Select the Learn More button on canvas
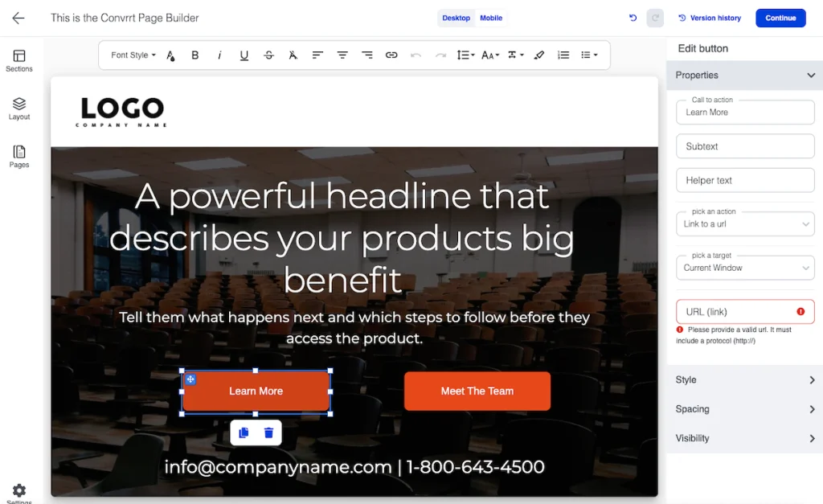The width and height of the screenshot is (823, 504). click(x=256, y=391)
